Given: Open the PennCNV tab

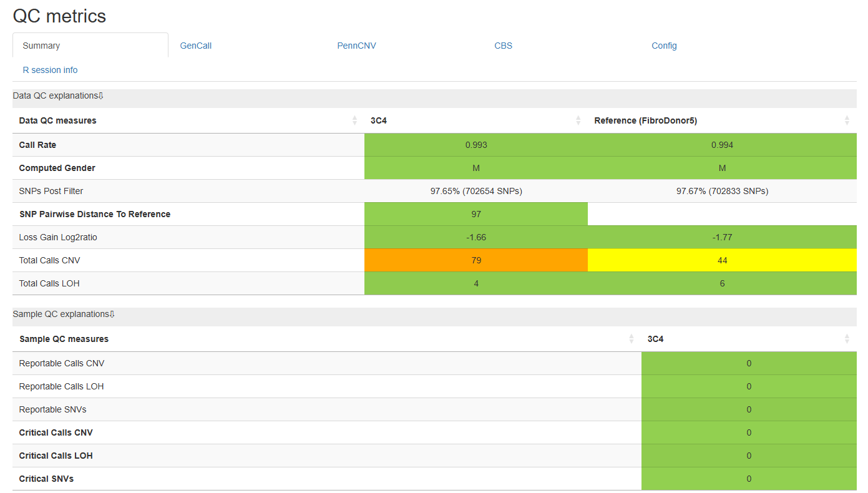Looking at the screenshot, I should 357,46.
